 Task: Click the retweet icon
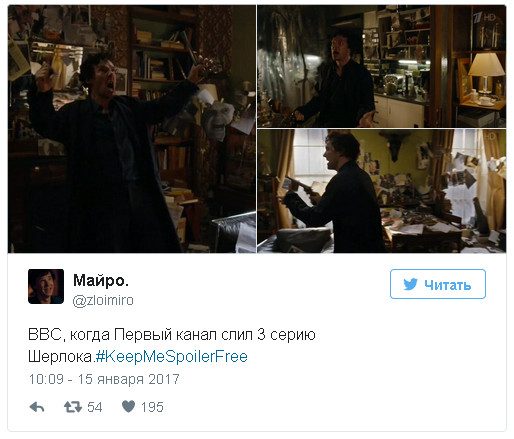pos(73,407)
